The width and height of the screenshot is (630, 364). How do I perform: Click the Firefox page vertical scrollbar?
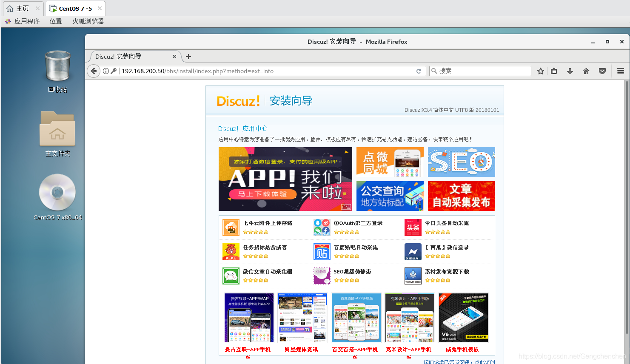click(x=627, y=208)
